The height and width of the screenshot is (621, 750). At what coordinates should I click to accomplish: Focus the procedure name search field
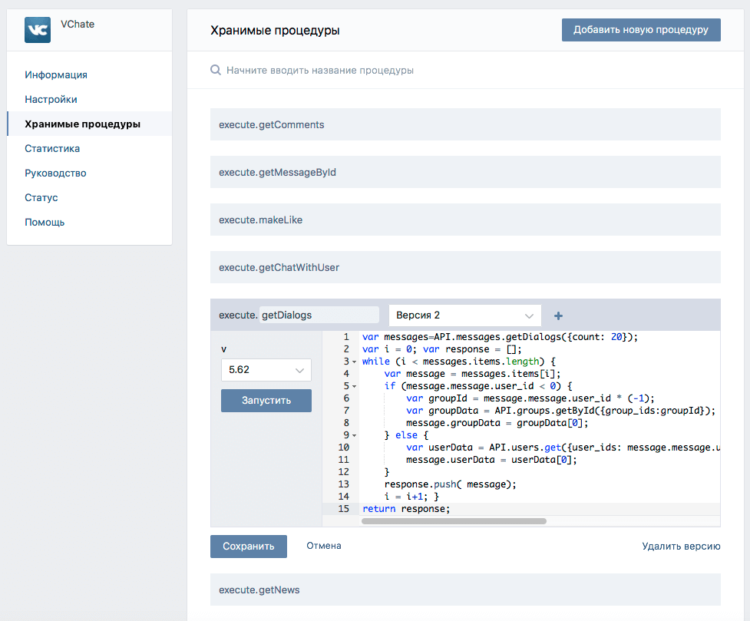click(x=320, y=70)
